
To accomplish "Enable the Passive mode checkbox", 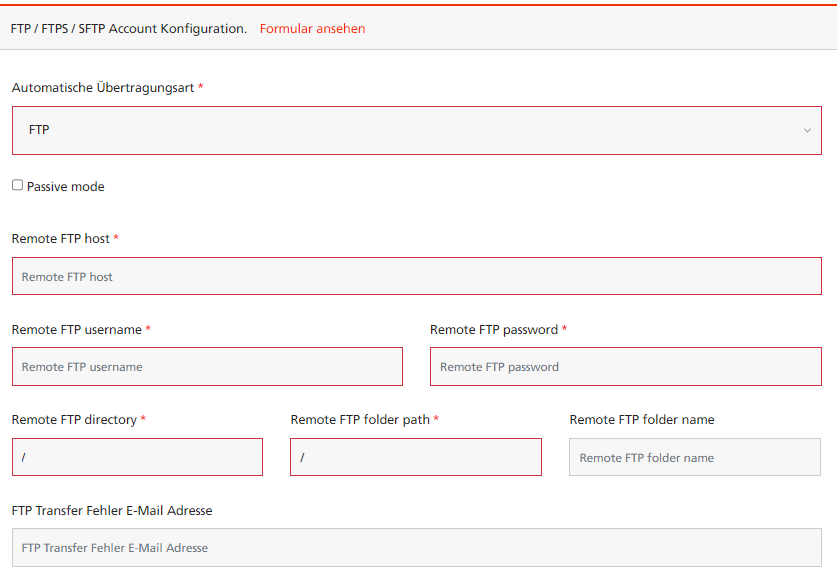I will [x=18, y=185].
